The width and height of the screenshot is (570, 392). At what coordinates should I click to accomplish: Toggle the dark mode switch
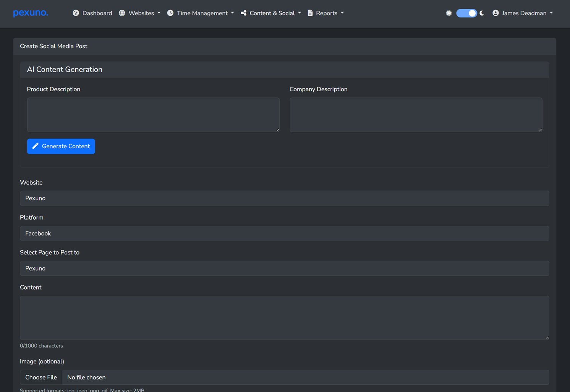(x=466, y=13)
